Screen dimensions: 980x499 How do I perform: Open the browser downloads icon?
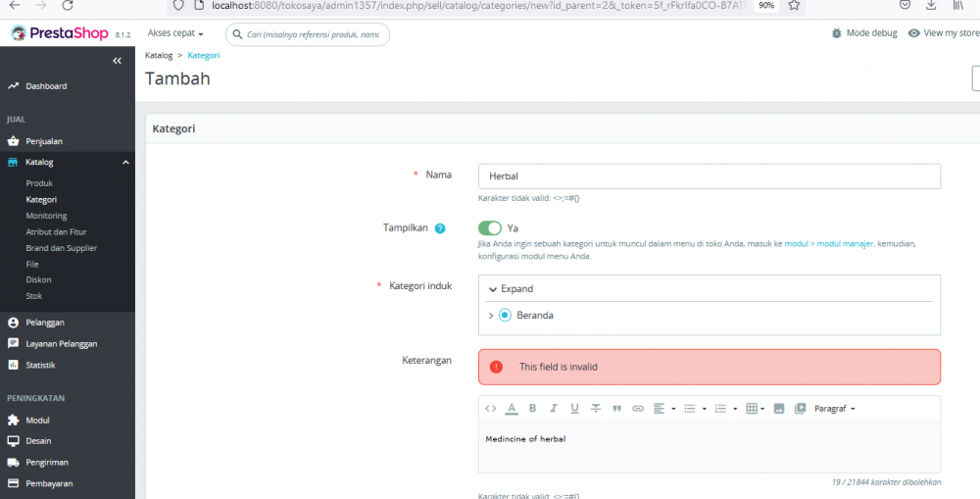931,6
